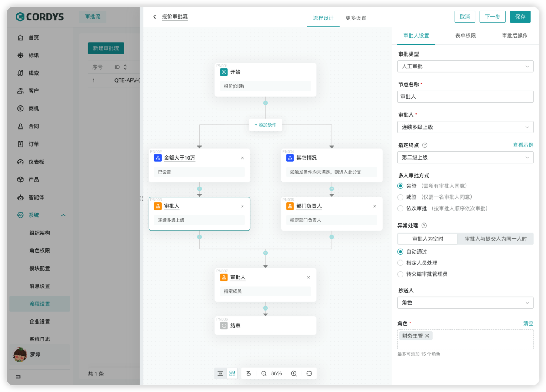Click the 保存 button

click(520, 17)
